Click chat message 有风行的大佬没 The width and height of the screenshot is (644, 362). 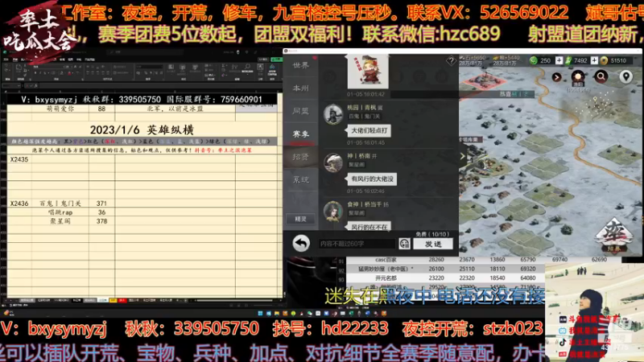[x=372, y=179]
